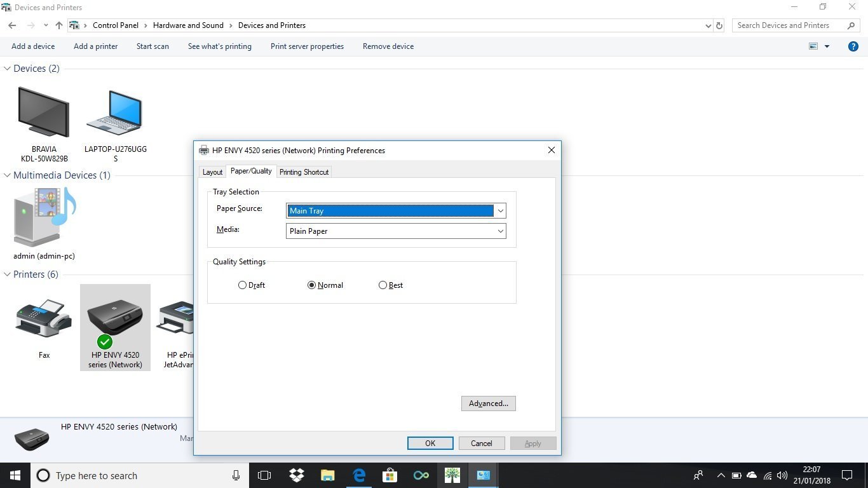This screenshot has width=868, height=488.
Task: Open the Paper Source dropdown
Action: tap(396, 211)
